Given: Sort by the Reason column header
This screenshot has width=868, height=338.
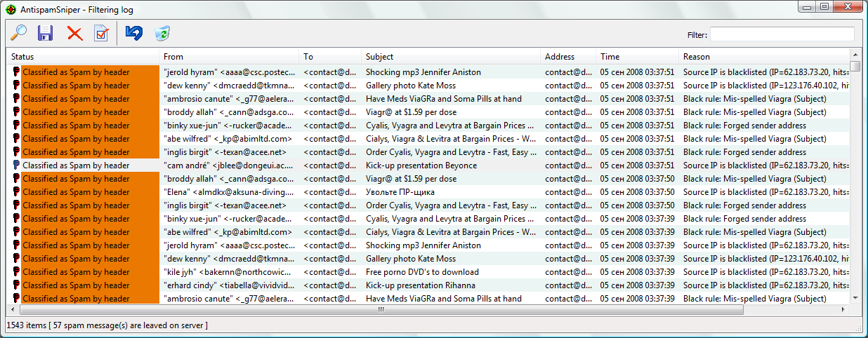Looking at the screenshot, I should 764,57.
